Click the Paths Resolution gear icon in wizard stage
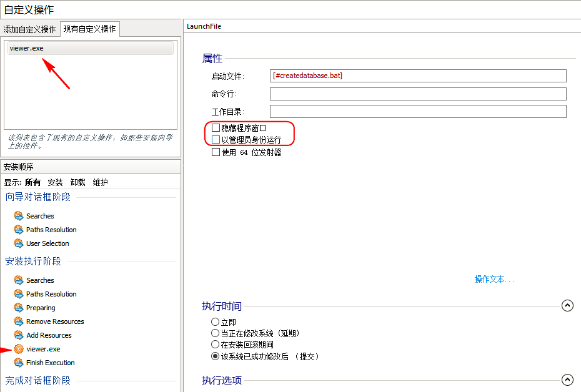The height and width of the screenshot is (392, 581). click(x=18, y=230)
